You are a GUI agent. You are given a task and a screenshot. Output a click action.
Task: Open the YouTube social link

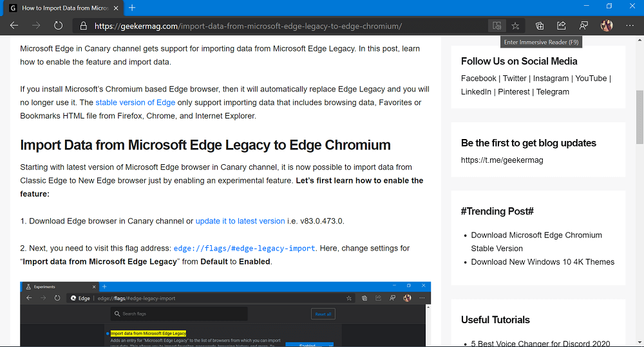591,78
